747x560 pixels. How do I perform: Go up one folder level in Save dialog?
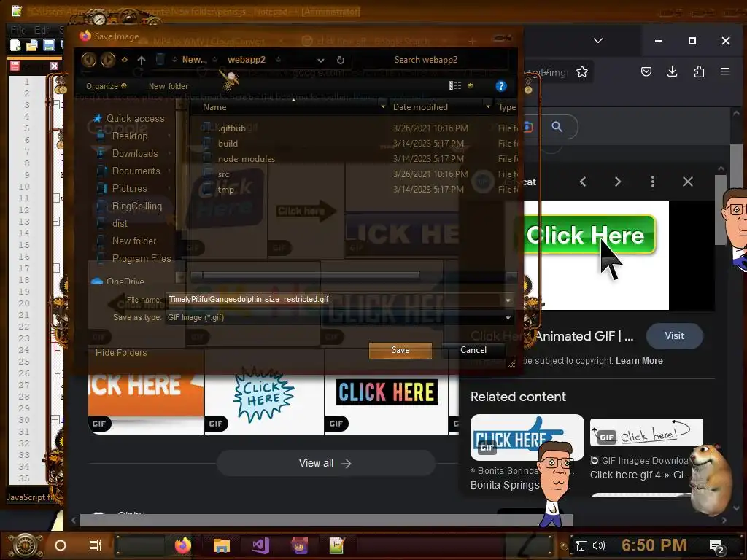(141, 60)
